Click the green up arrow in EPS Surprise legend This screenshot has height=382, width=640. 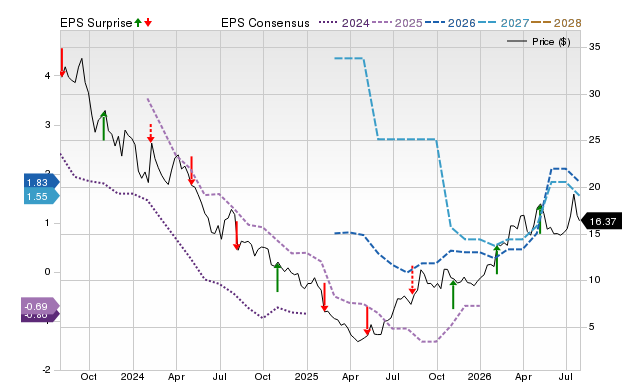138,23
